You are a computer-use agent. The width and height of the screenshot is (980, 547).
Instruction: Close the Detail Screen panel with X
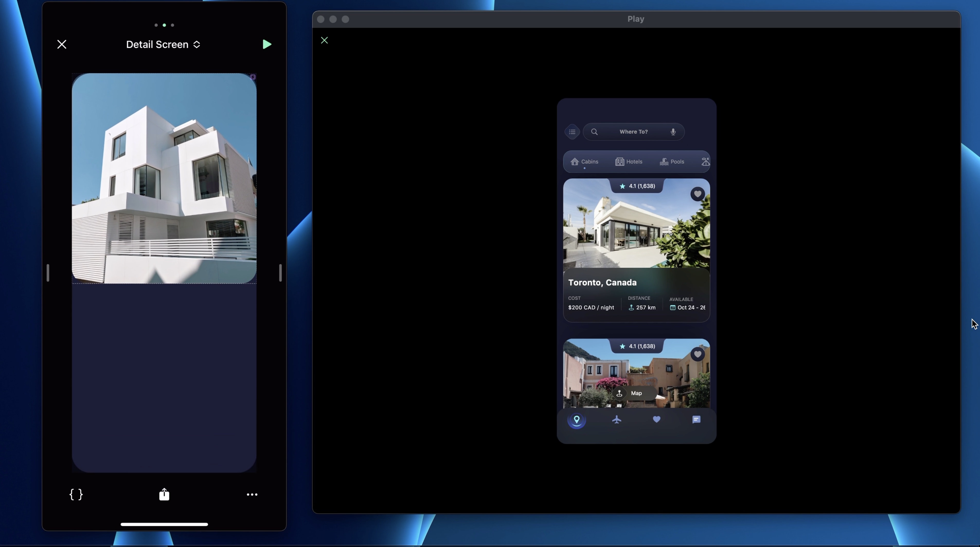[x=62, y=44]
